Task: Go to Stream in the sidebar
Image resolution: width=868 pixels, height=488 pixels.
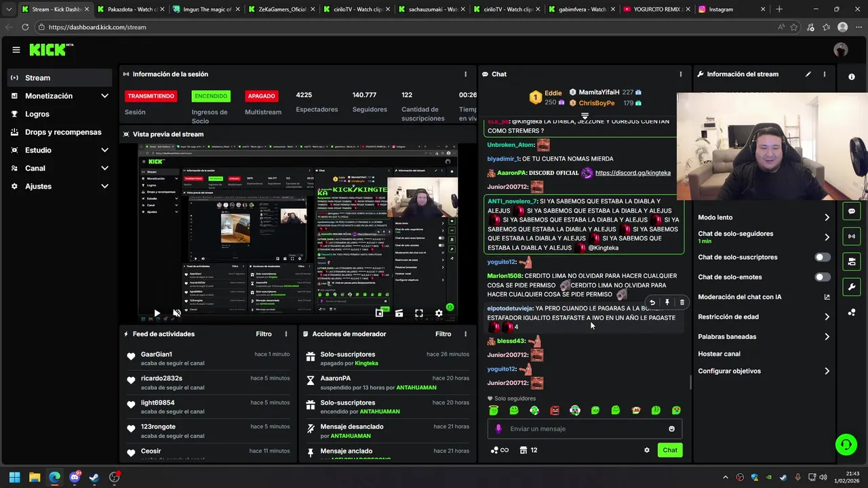Action: point(60,78)
